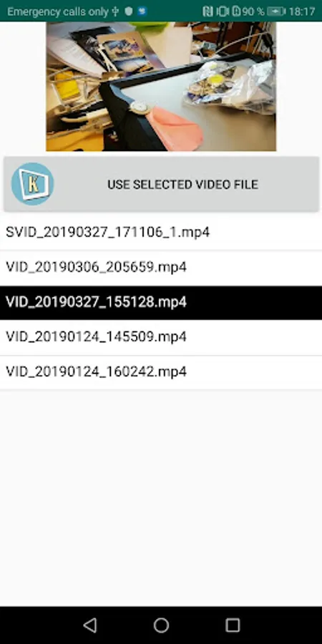Tap the 90 % battery percentage text

click(x=253, y=11)
